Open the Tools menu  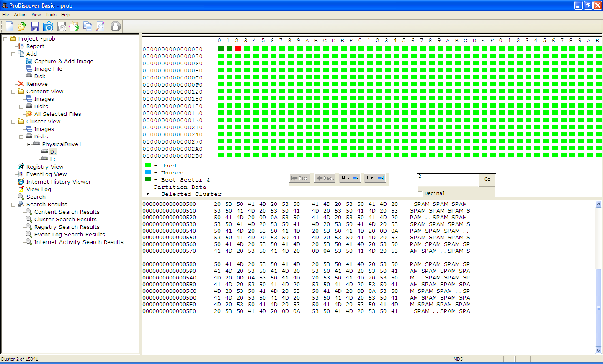(x=51, y=15)
